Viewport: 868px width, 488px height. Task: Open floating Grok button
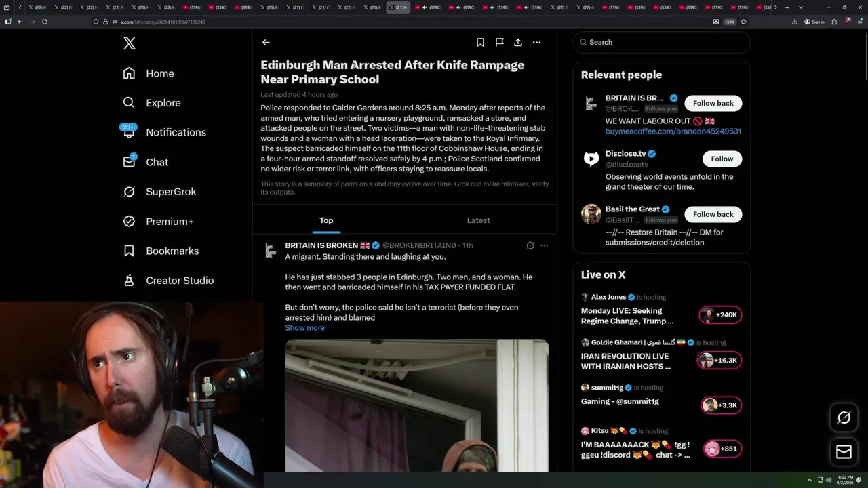pos(844,418)
